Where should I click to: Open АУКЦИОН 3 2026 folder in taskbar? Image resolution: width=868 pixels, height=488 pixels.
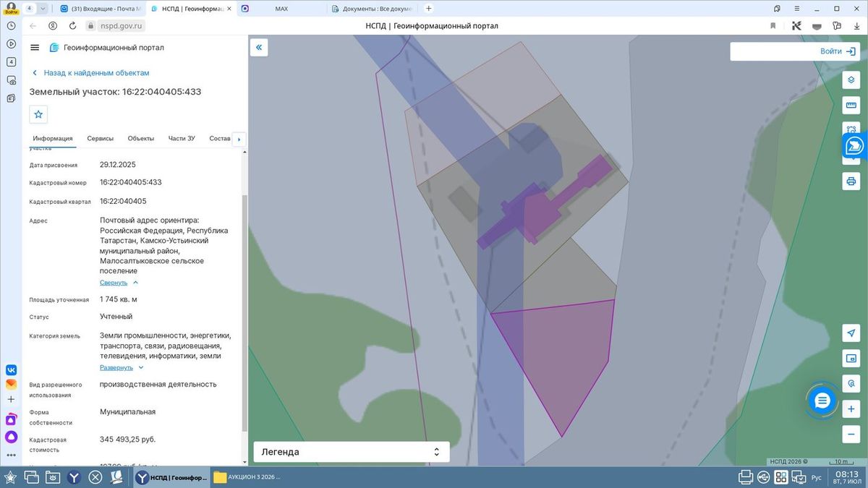click(247, 477)
